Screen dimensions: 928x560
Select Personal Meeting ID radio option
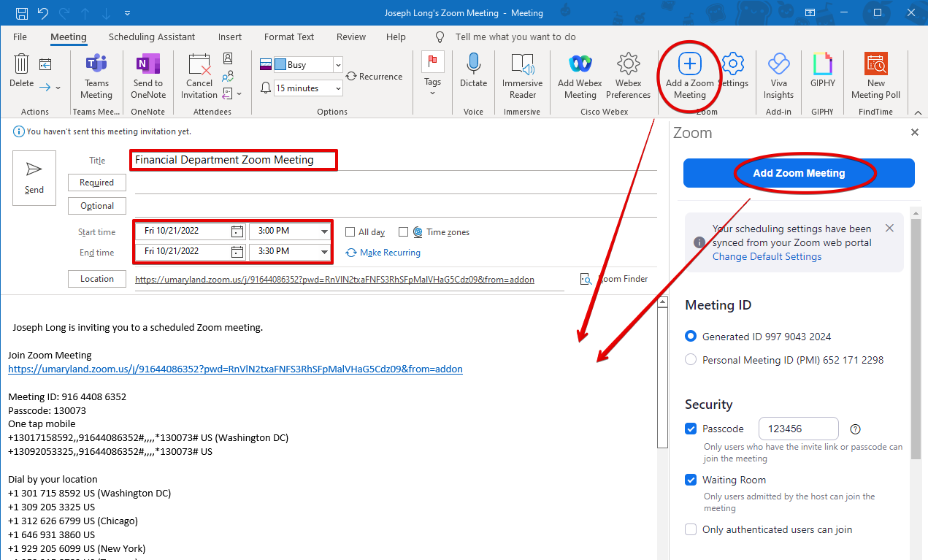(691, 360)
